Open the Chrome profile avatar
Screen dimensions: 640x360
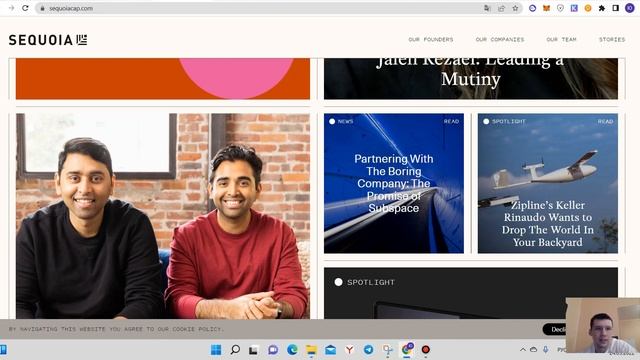(630, 8)
